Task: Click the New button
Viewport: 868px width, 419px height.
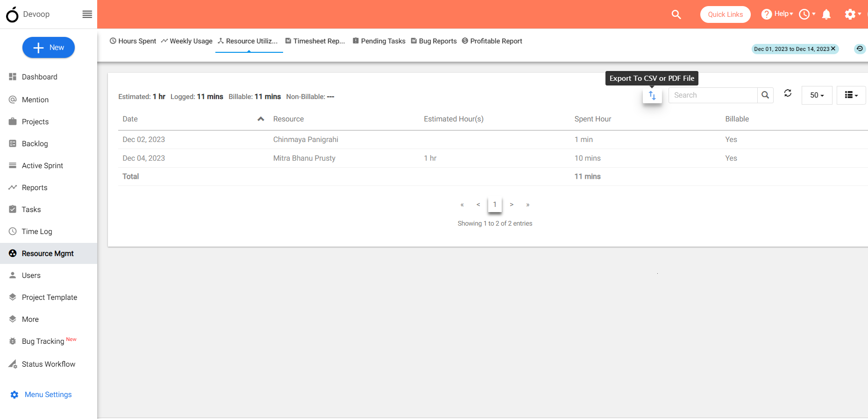Action: [x=49, y=48]
